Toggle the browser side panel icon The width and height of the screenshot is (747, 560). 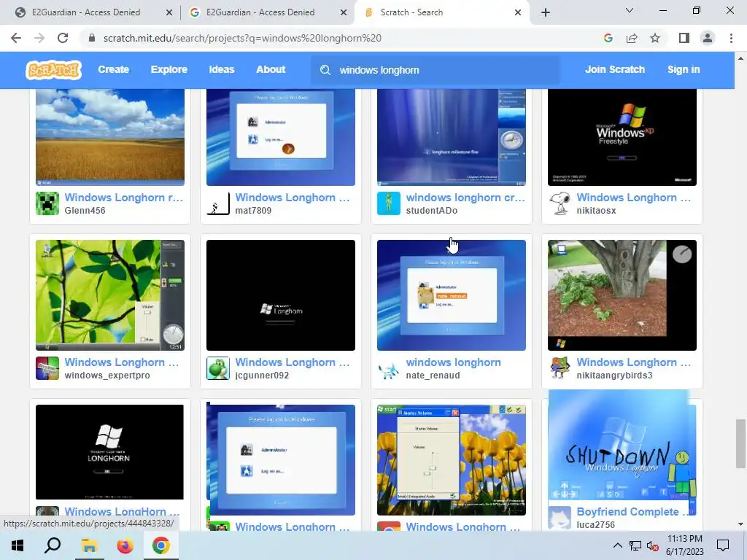684,38
